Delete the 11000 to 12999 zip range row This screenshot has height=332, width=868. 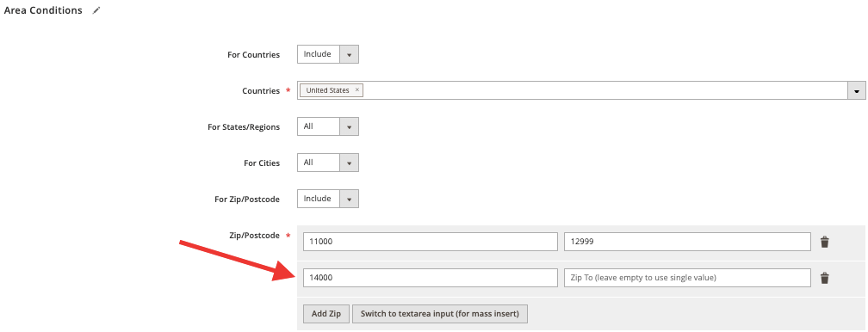825,242
